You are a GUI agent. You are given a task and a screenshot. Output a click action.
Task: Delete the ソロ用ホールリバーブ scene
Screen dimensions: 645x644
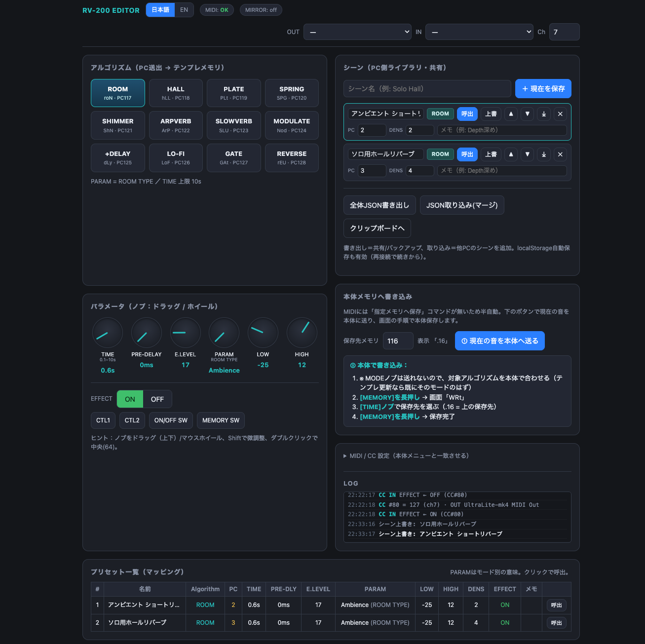(560, 154)
